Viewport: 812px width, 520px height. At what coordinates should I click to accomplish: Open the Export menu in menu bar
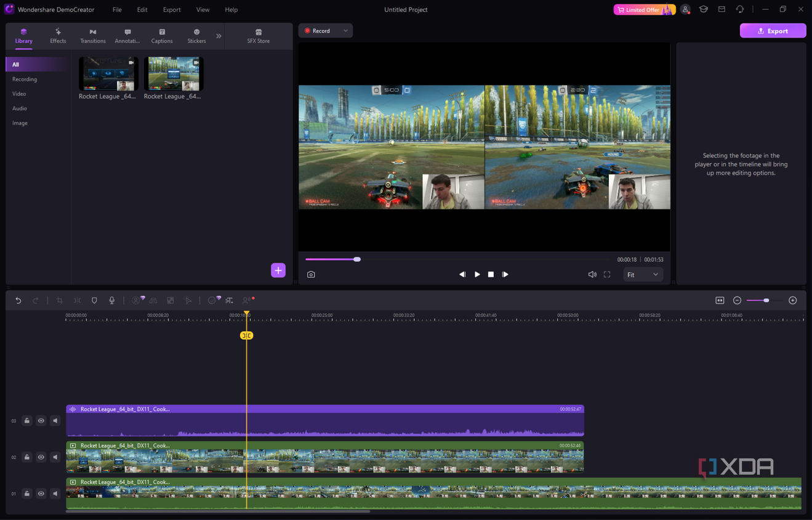(x=172, y=10)
